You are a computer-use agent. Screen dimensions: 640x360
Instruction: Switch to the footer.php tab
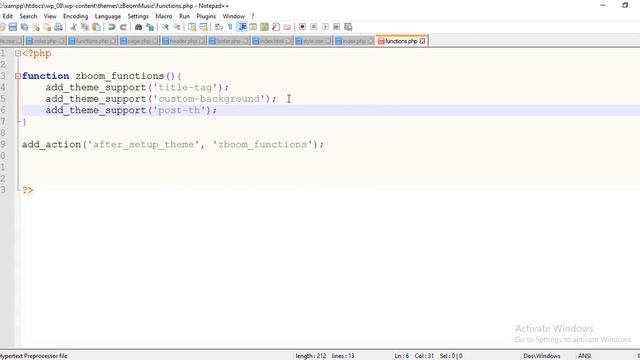pos(229,41)
